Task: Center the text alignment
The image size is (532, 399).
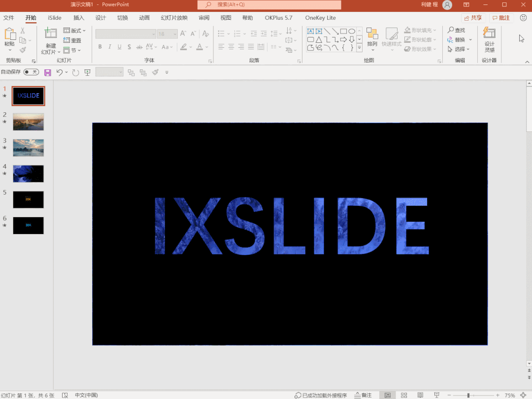Action: 231,47
